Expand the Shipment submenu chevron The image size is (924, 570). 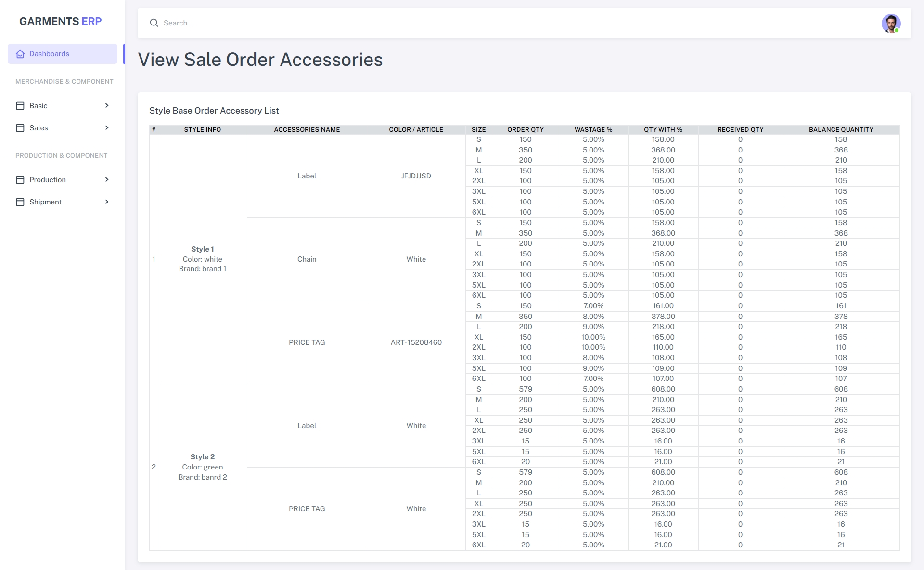pos(107,202)
